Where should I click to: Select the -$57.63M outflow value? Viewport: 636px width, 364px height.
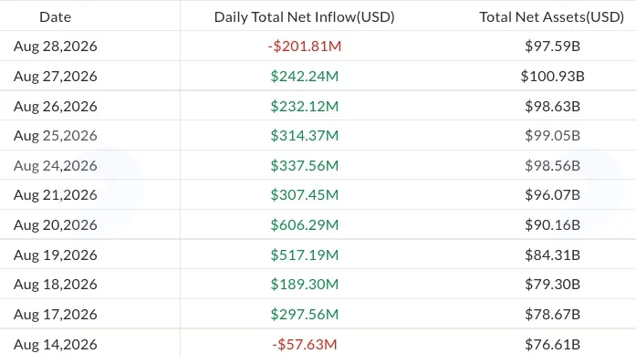[x=304, y=345]
